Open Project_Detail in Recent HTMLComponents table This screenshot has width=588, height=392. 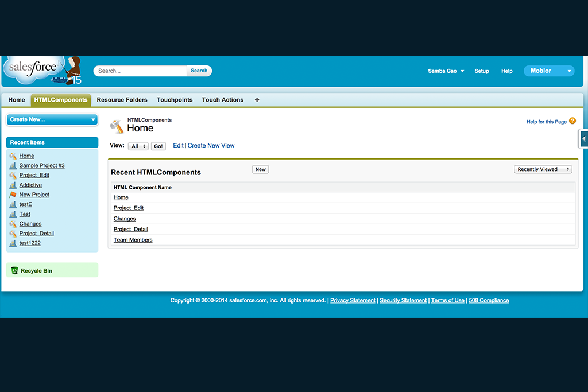point(131,229)
